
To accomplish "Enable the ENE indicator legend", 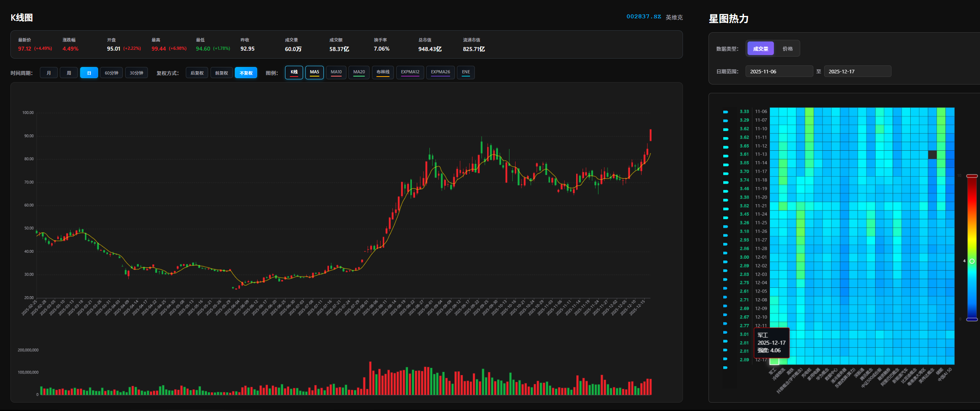I will pos(466,72).
